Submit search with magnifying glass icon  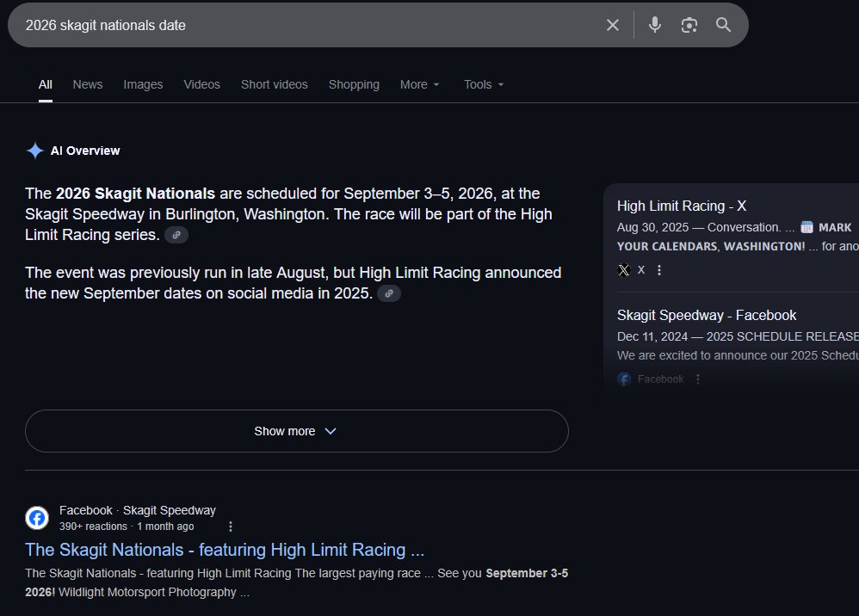click(x=723, y=25)
